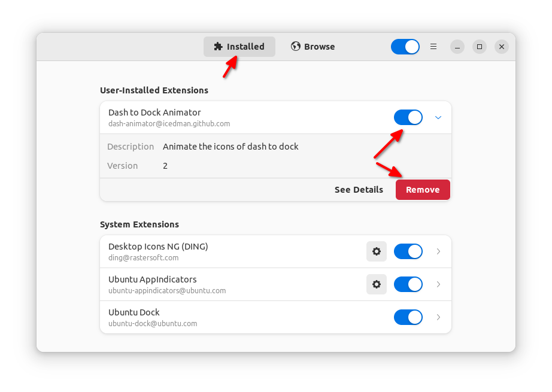Click the globe Browse icon
The image size is (552, 392).
pyautogui.click(x=295, y=47)
